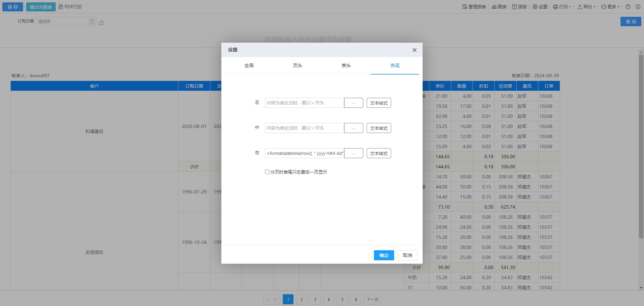Click the 中 footer text input
Screen dimensions: 644x306
point(304,128)
